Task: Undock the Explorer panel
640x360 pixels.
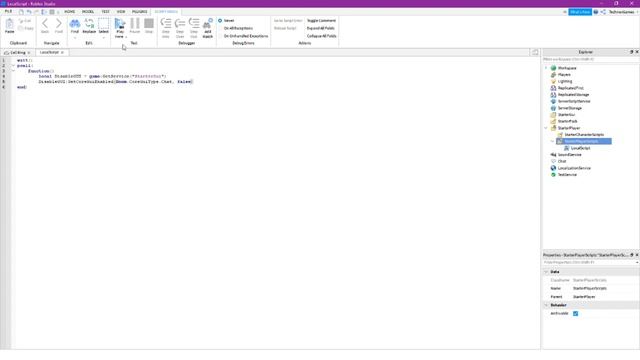Action: pos(631,52)
